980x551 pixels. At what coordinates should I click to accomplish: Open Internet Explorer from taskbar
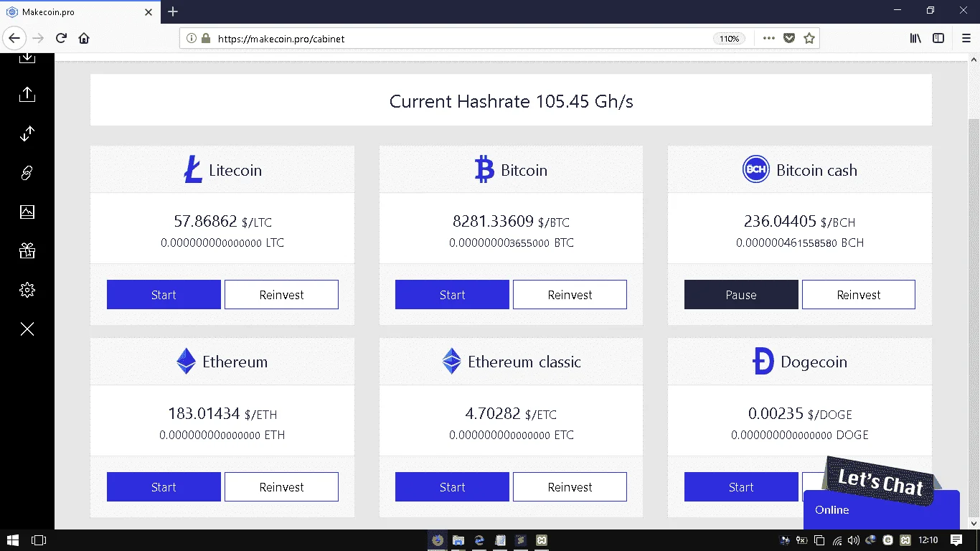click(x=479, y=540)
